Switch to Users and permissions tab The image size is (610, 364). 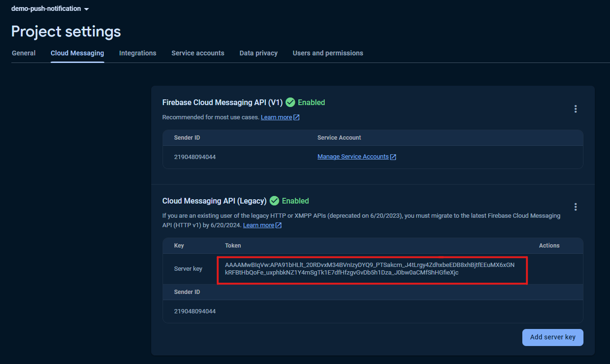(328, 53)
